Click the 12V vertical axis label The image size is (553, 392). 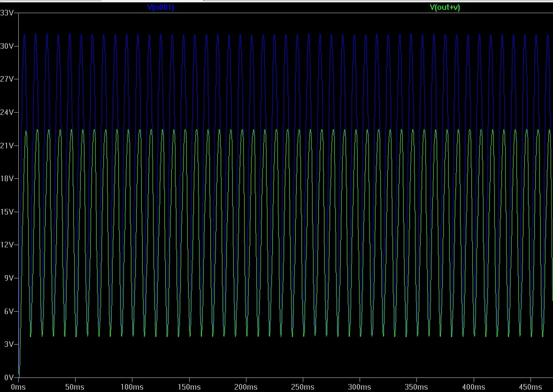tap(7, 245)
